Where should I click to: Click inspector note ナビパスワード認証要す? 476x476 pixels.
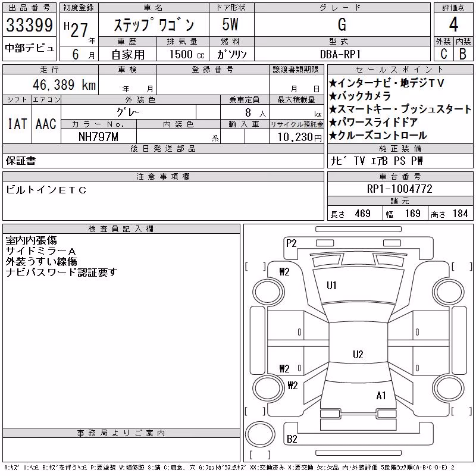61,273
